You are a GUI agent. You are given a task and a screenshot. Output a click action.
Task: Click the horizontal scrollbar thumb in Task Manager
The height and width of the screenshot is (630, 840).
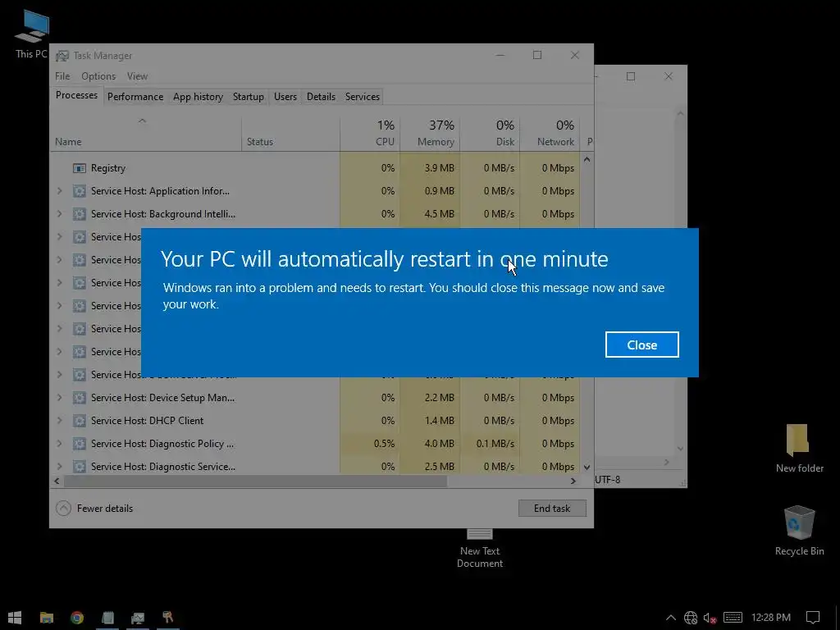click(256, 481)
